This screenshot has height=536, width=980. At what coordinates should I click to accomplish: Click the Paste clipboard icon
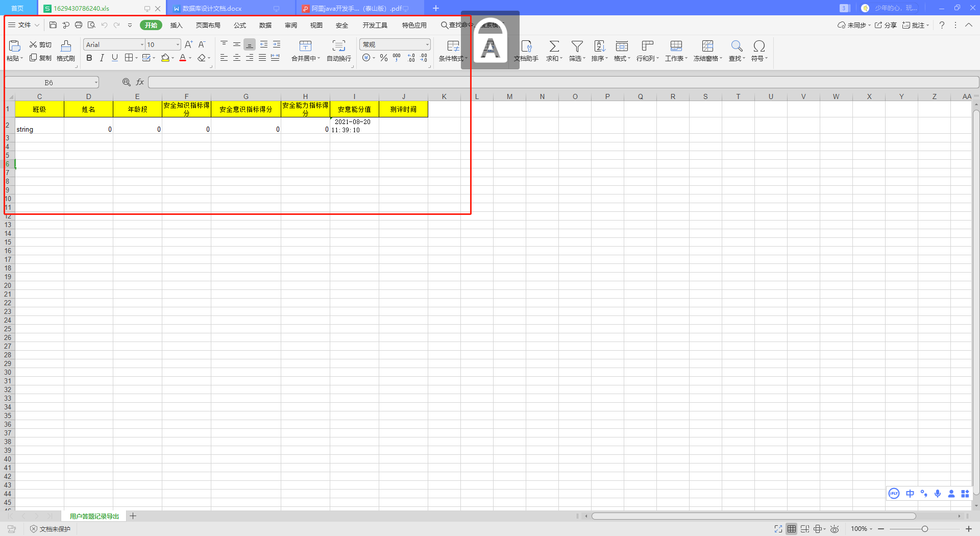coord(15,46)
